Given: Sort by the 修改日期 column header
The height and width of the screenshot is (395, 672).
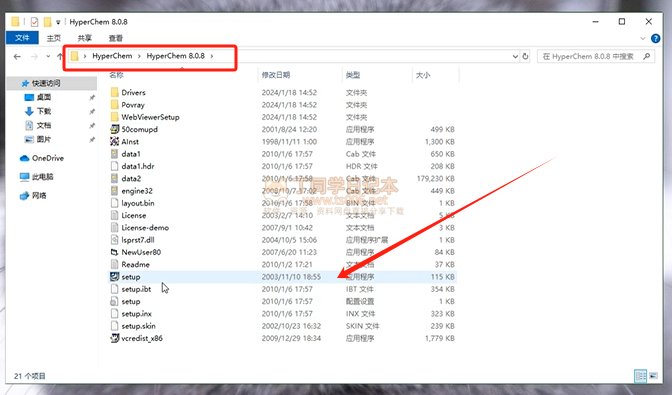Looking at the screenshot, I should [x=276, y=75].
